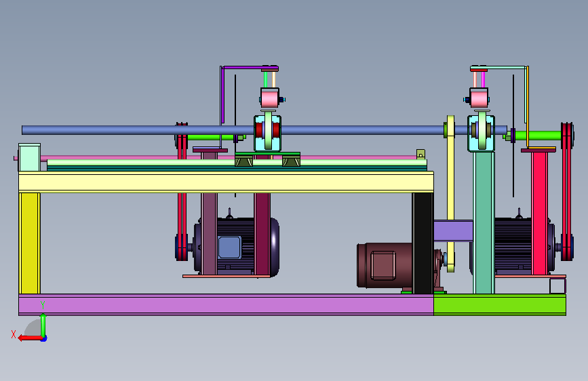Select the teal vertical post

click(x=484, y=223)
